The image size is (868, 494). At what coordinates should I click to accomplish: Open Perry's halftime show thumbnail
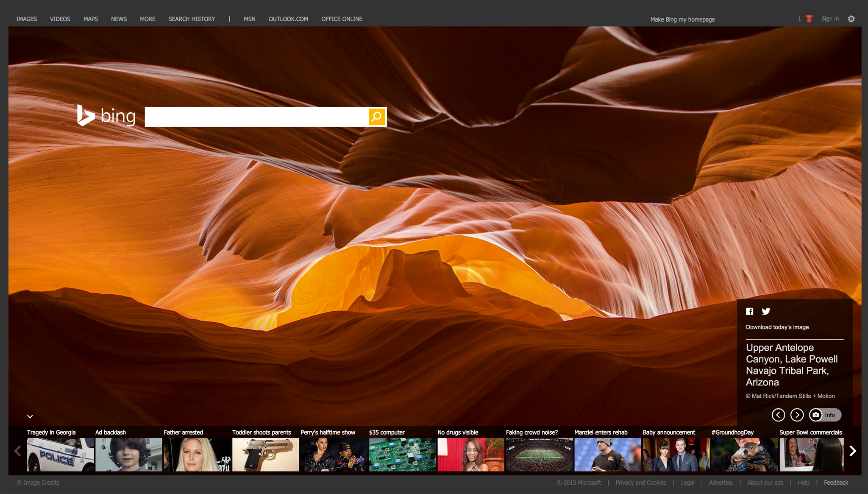pyautogui.click(x=334, y=455)
